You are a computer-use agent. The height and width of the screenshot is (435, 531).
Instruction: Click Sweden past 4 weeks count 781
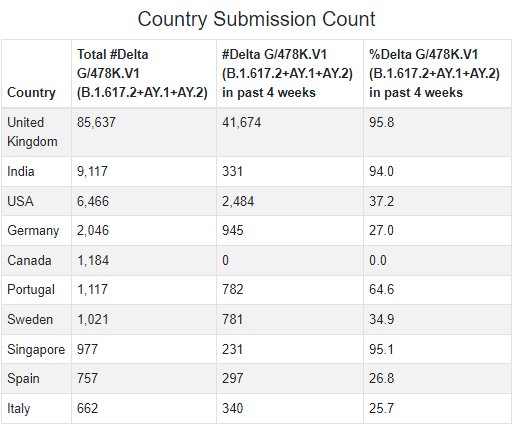coord(232,320)
